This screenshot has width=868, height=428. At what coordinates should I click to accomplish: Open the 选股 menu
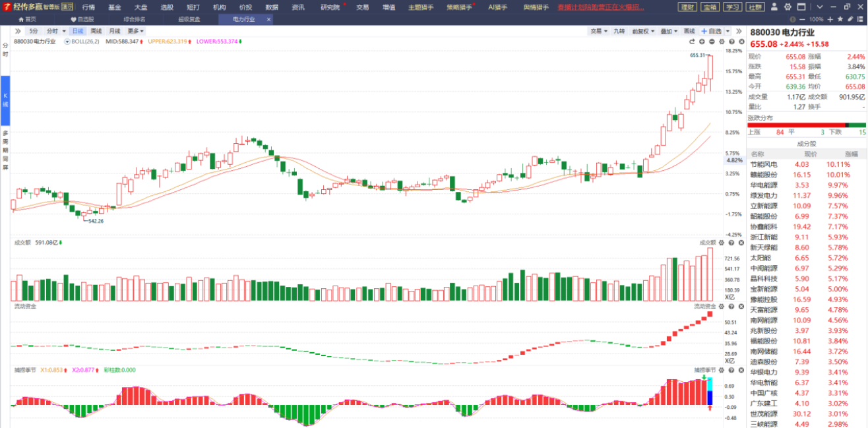tap(167, 7)
